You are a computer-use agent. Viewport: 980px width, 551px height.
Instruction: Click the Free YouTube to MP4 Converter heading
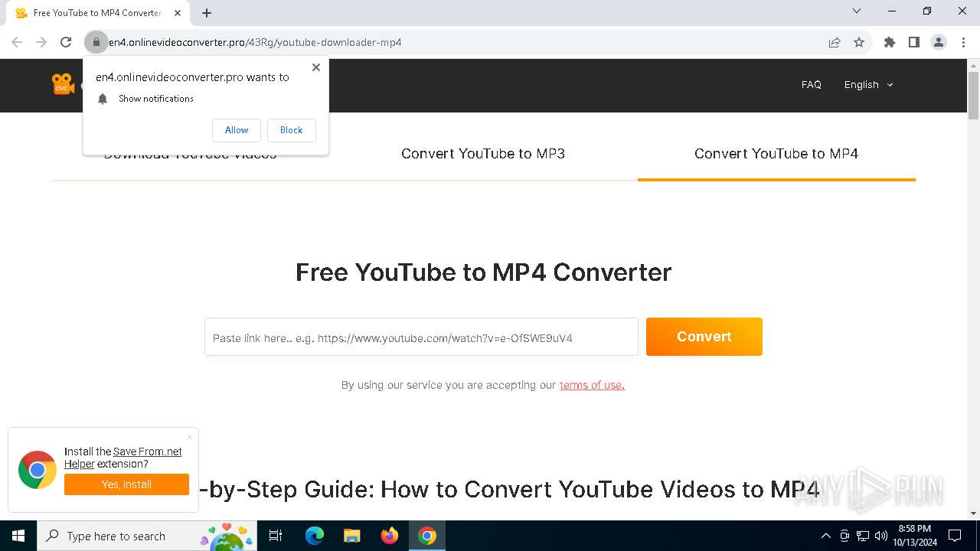(x=483, y=272)
